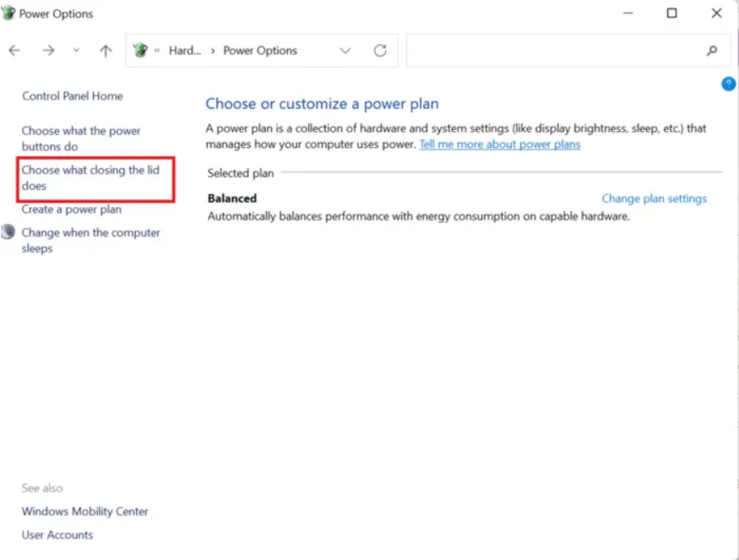The width and height of the screenshot is (739, 560).
Task: Click the Power Options icon in address bar
Action: (x=140, y=51)
